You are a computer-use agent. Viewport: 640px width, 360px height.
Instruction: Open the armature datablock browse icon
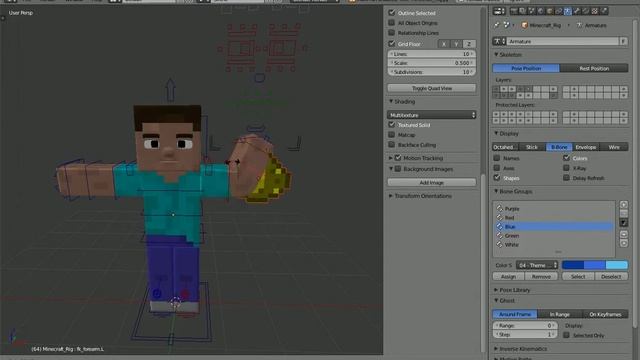pos(499,41)
